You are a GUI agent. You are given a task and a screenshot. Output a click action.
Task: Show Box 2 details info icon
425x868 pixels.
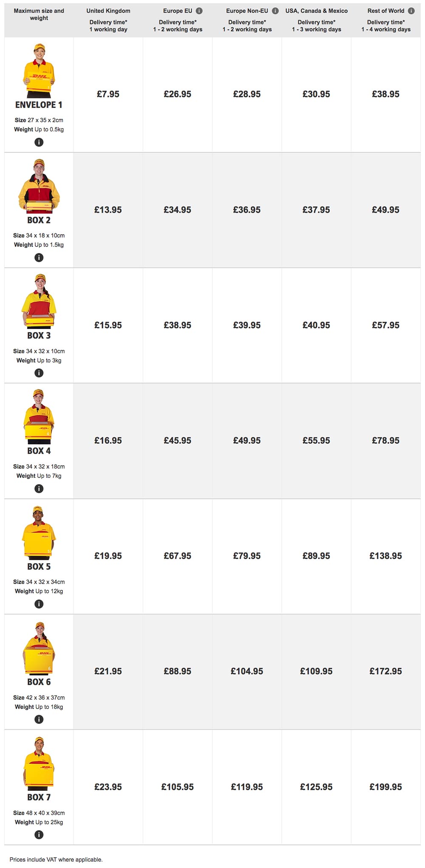(x=39, y=258)
